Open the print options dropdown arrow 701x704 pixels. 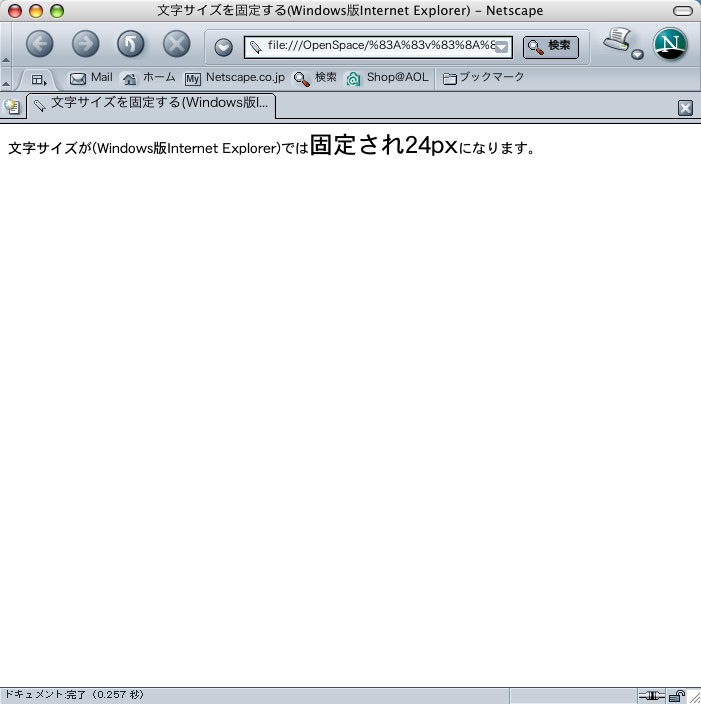(x=637, y=55)
